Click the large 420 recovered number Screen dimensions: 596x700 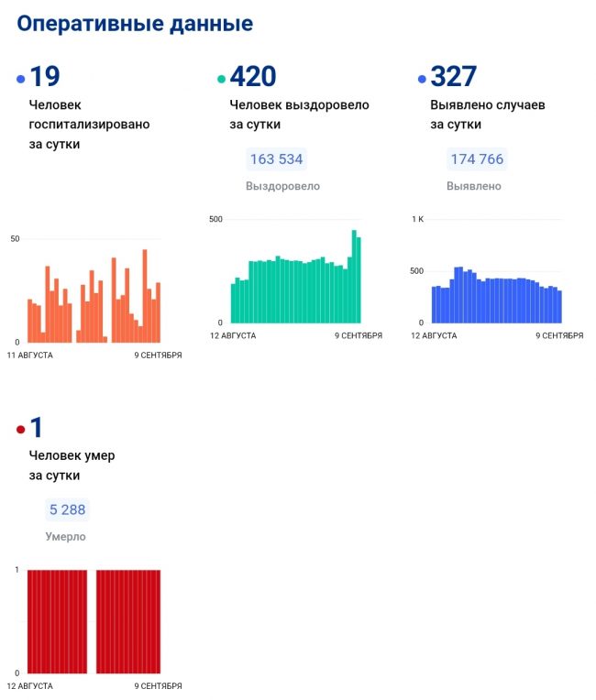252,77
